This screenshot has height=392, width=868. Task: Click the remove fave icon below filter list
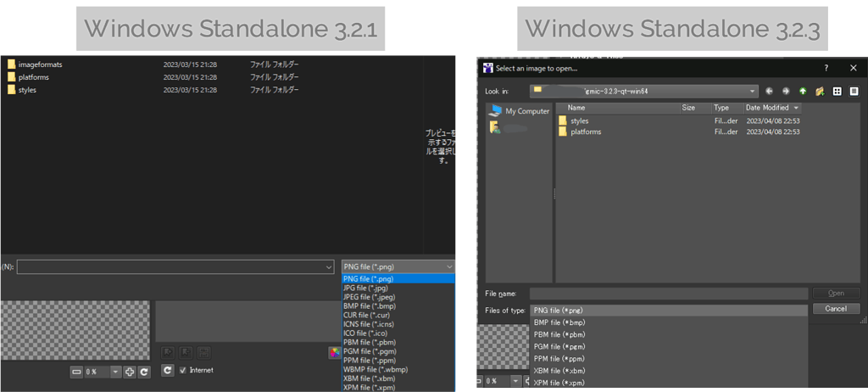(186, 353)
